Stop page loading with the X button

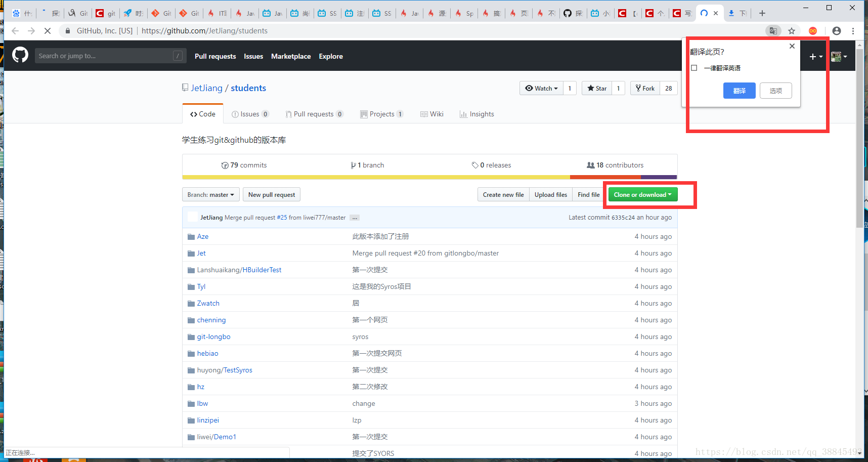(48, 31)
